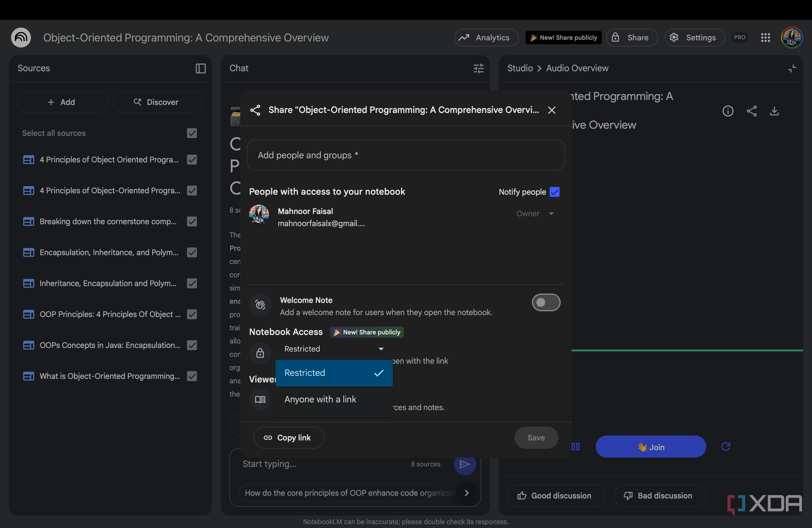Click source icon for Breaking down the cornerstone

tap(28, 221)
